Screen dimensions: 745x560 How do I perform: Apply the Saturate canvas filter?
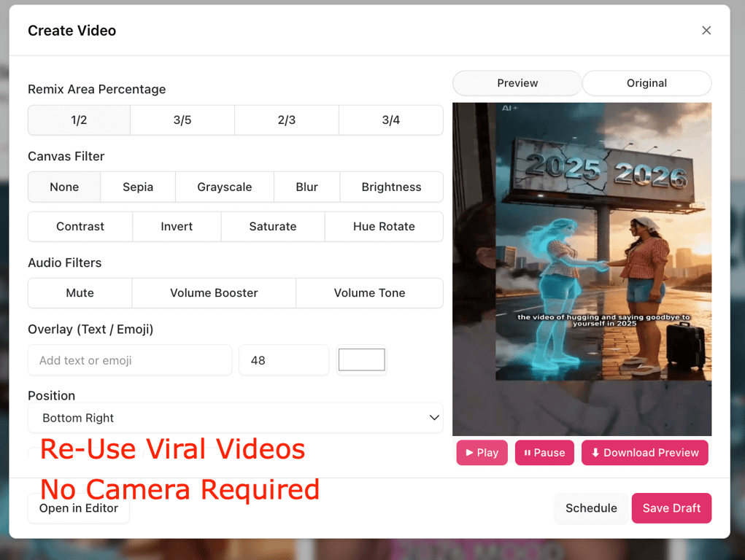[273, 227]
